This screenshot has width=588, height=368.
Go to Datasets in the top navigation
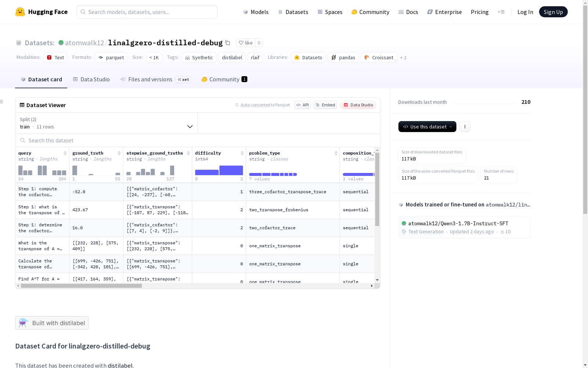(x=293, y=12)
